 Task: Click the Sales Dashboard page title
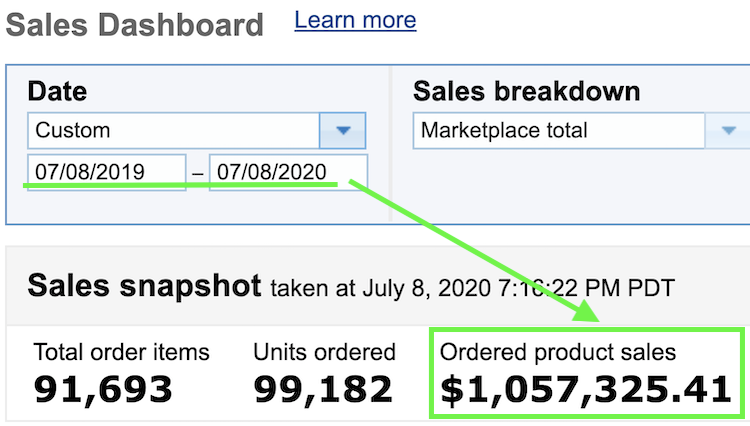click(x=134, y=25)
